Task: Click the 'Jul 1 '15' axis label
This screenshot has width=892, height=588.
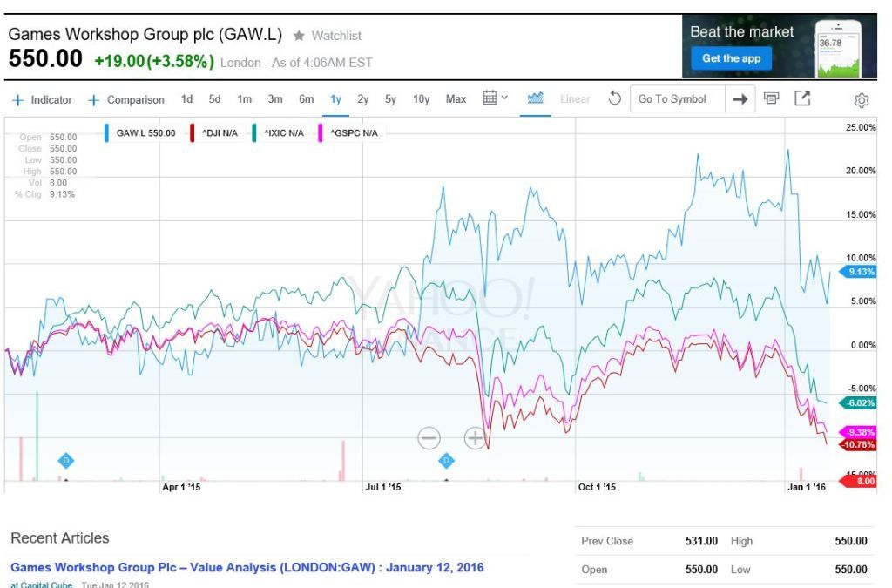Action: [x=383, y=487]
